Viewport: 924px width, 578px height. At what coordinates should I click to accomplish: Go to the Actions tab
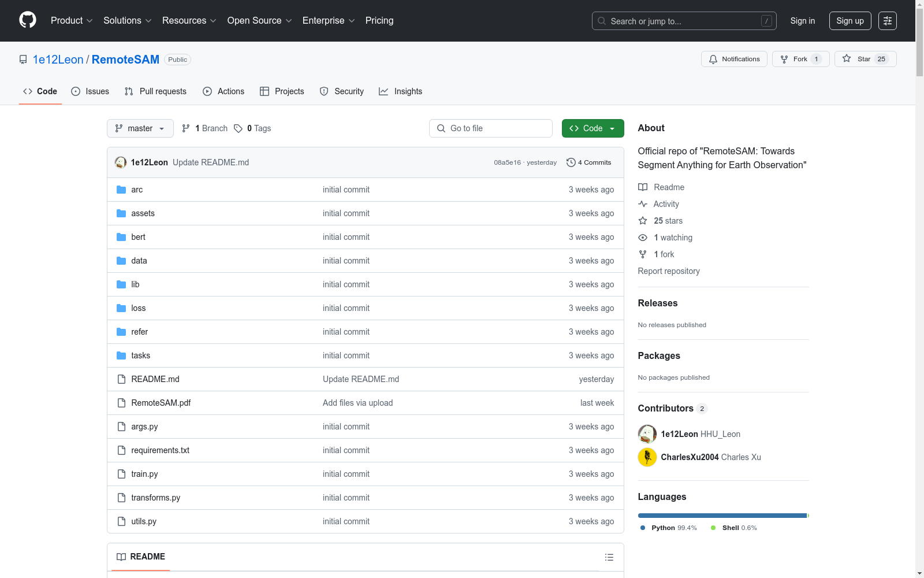click(223, 91)
